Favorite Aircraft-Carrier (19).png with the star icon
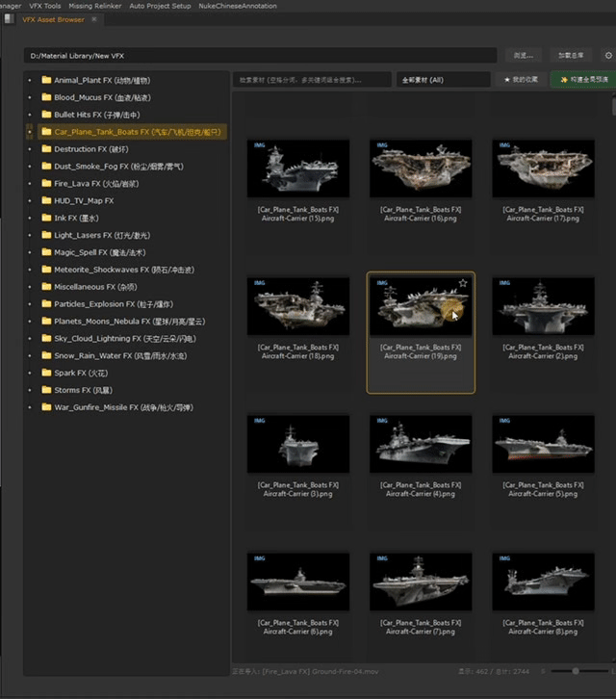Image resolution: width=616 pixels, height=699 pixels. click(x=463, y=283)
